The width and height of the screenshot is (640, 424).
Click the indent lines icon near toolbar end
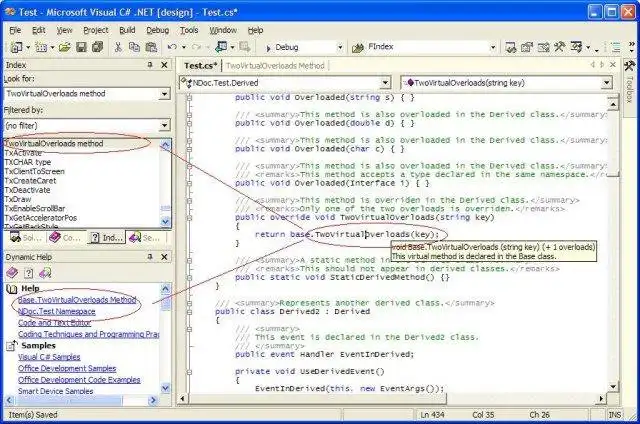point(614,48)
